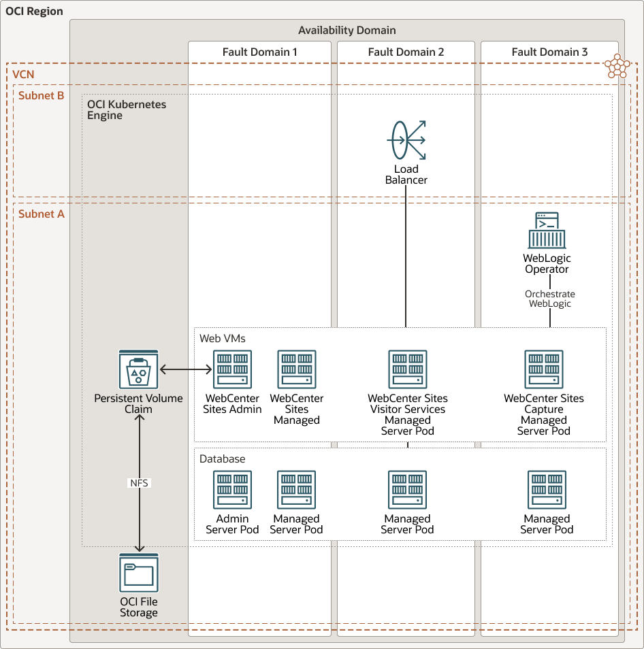Open the OCI File Storage folder icon

coord(139,573)
